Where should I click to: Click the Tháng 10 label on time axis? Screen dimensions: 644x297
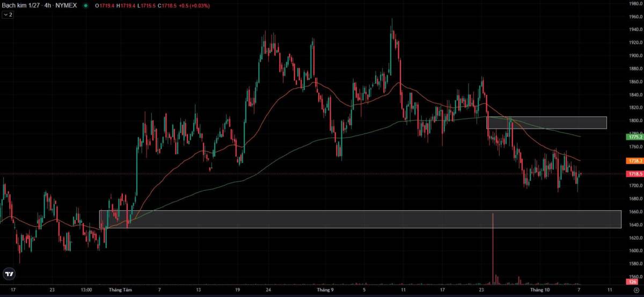pyautogui.click(x=539, y=290)
